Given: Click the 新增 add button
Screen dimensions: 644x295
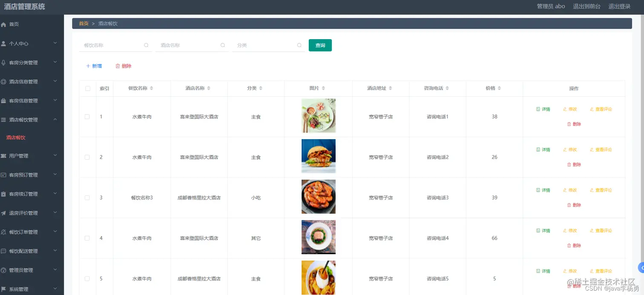Looking at the screenshot, I should [x=94, y=66].
